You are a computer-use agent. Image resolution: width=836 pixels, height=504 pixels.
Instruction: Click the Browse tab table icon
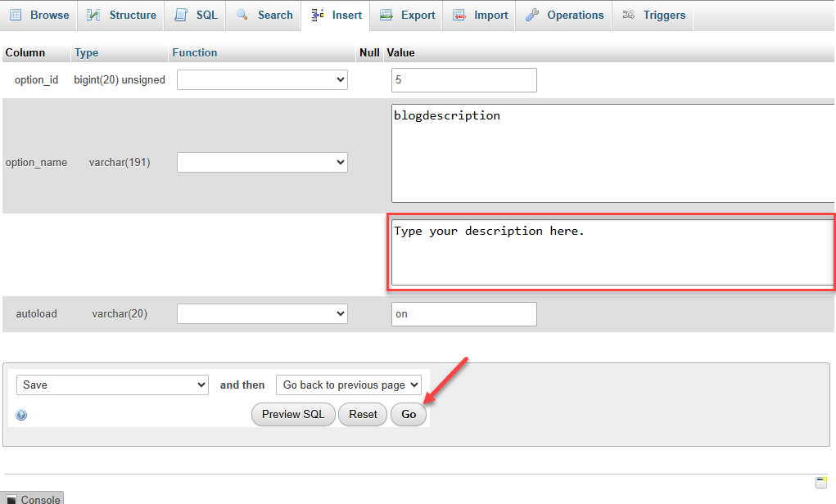coord(16,15)
